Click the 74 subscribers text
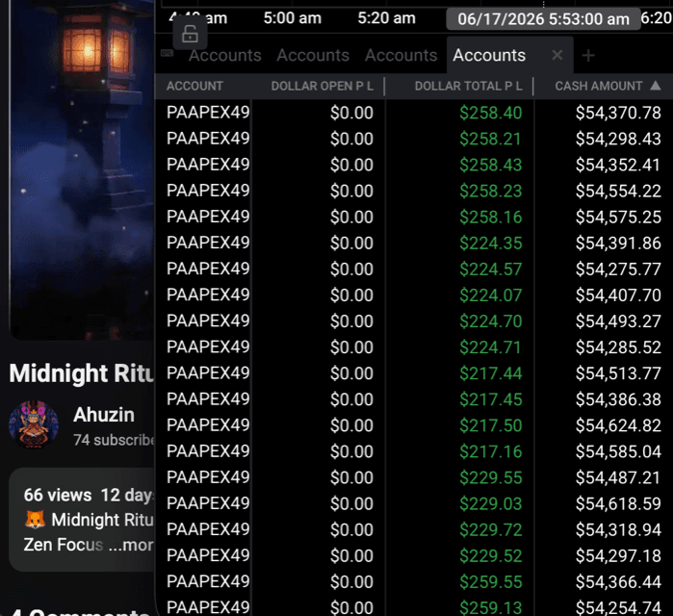Image resolution: width=673 pixels, height=616 pixels. tap(114, 440)
